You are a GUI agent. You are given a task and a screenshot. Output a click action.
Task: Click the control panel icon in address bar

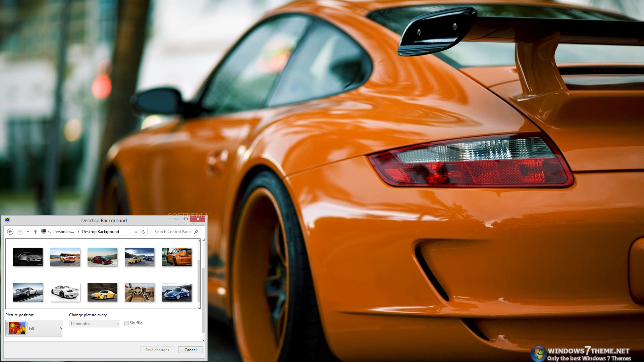pyautogui.click(x=44, y=231)
